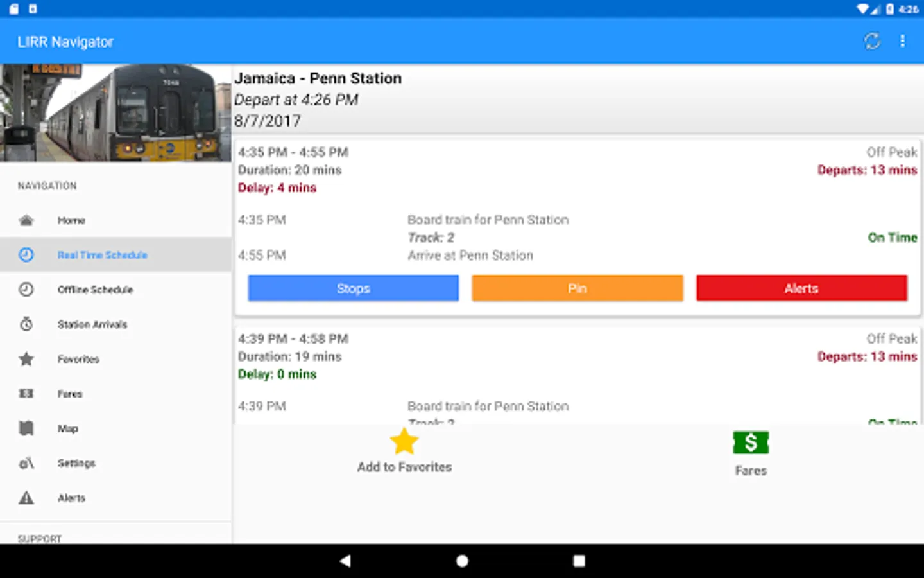Select the 4:35 PM - 4:55 PM trip time

(293, 152)
